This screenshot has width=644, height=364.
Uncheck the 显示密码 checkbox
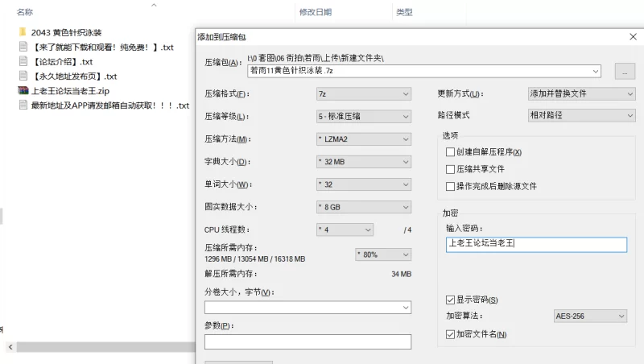[x=450, y=300]
